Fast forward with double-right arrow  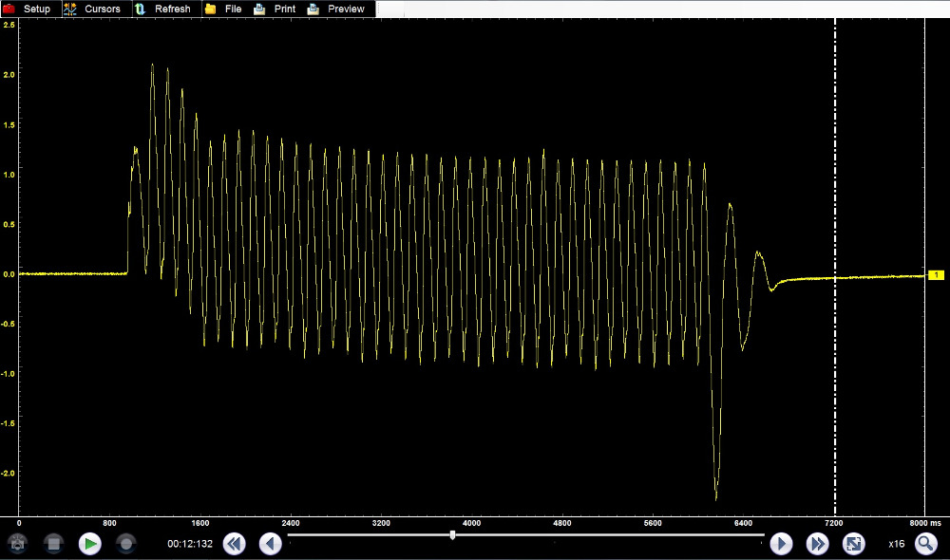pos(817,544)
